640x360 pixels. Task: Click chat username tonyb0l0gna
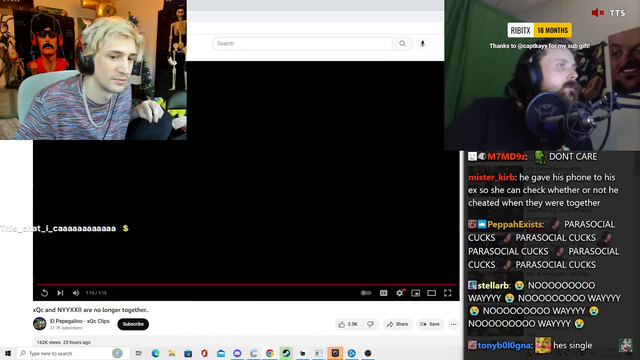tap(504, 346)
